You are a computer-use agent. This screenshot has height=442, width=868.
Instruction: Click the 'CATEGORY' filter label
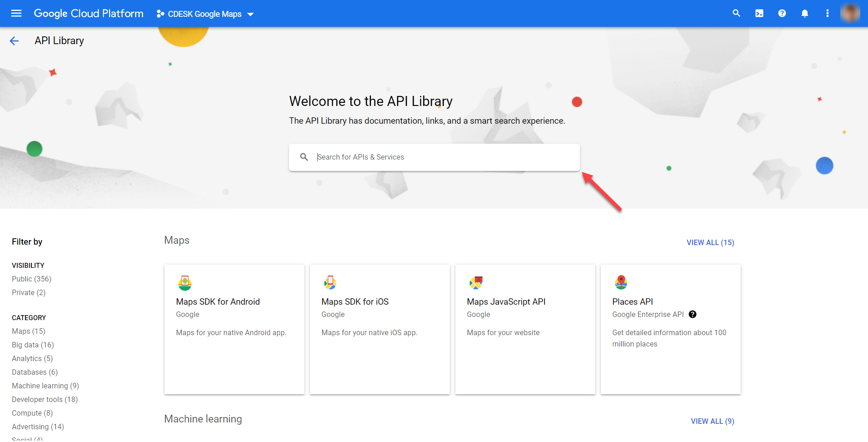pos(29,317)
